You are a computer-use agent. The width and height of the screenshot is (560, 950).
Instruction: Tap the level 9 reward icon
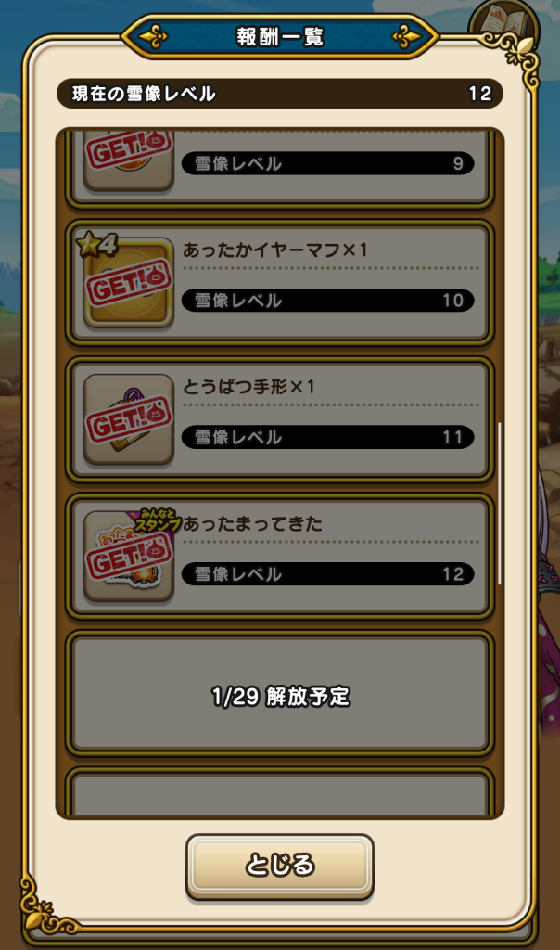pos(128,161)
